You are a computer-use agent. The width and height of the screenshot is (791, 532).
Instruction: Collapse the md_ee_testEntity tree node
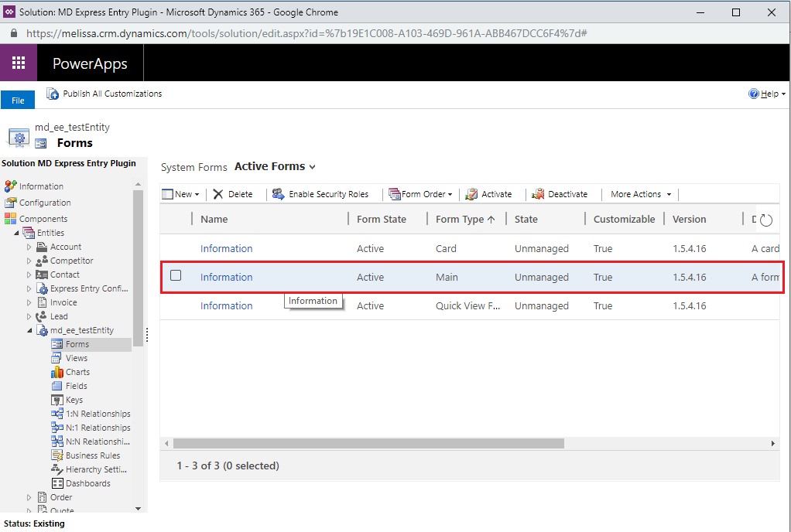click(x=29, y=331)
